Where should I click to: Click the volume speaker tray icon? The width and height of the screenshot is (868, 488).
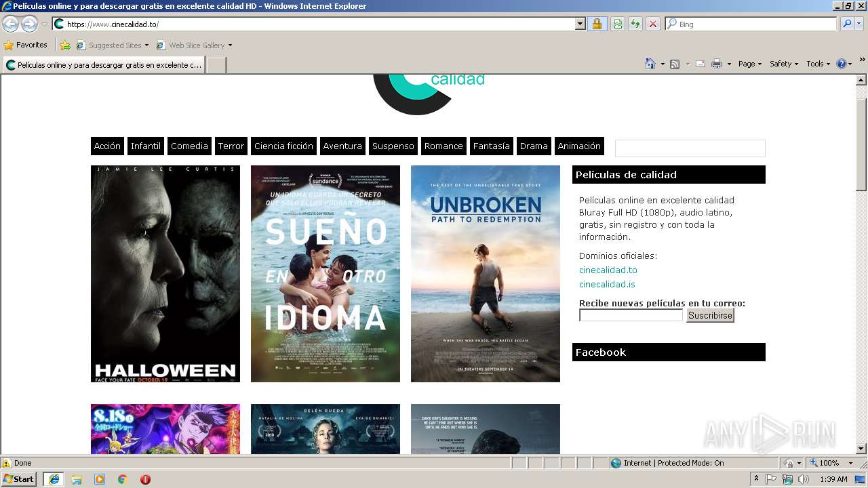pos(804,479)
